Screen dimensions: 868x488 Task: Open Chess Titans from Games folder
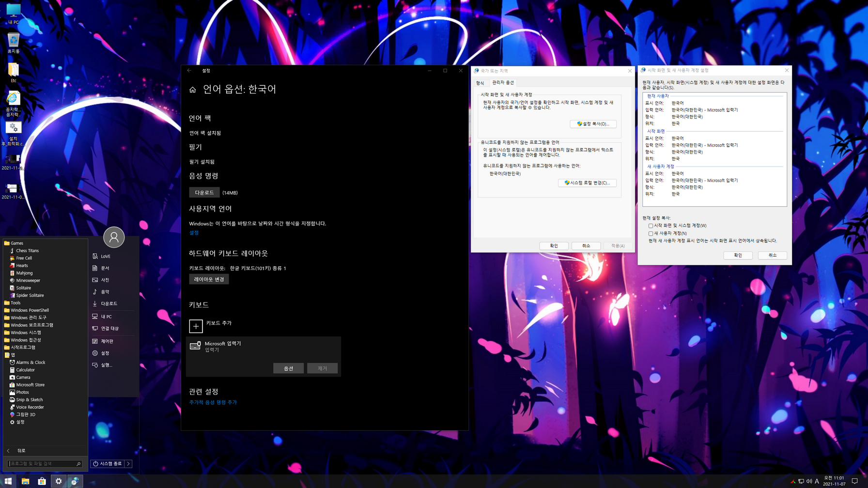tap(27, 251)
